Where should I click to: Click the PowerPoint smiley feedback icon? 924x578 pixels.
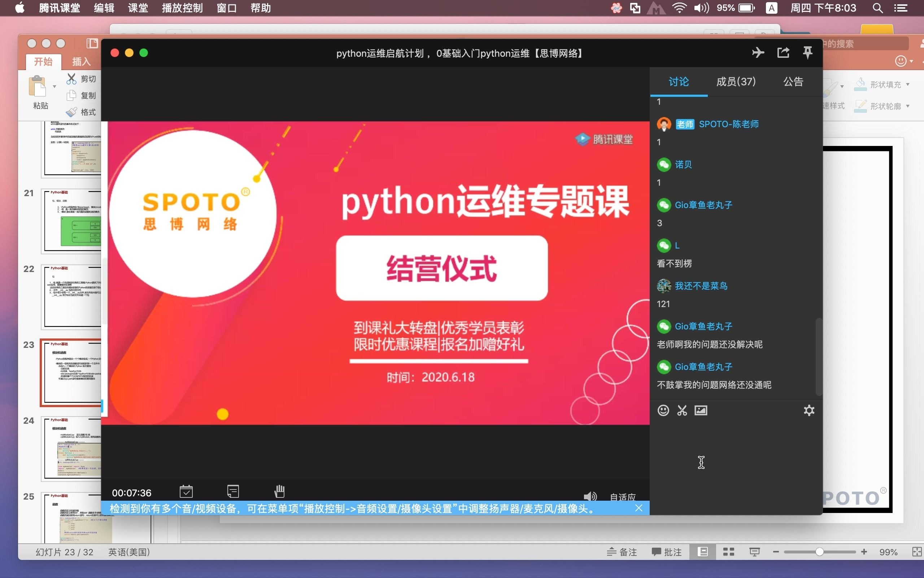pos(901,61)
